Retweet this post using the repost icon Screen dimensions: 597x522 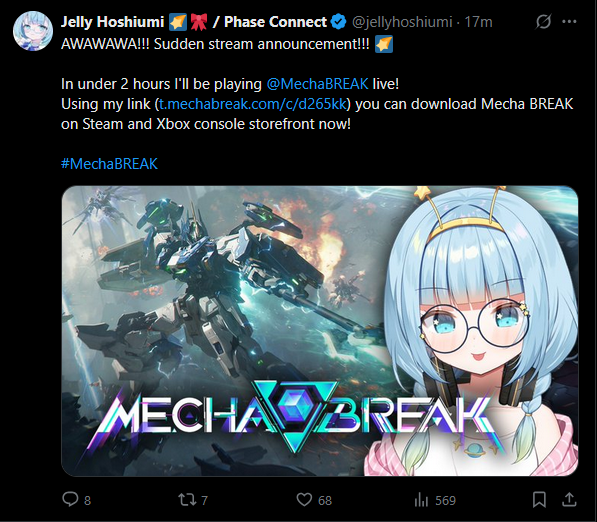coord(187,500)
